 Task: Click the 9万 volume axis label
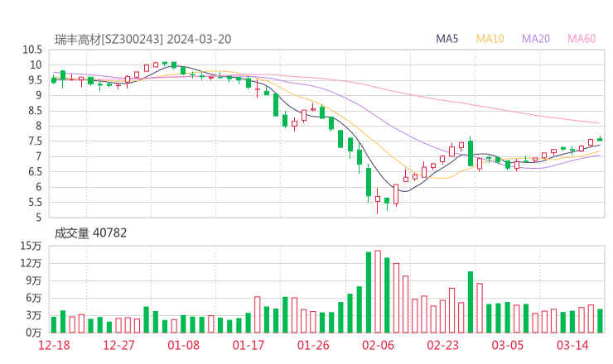pos(34,280)
